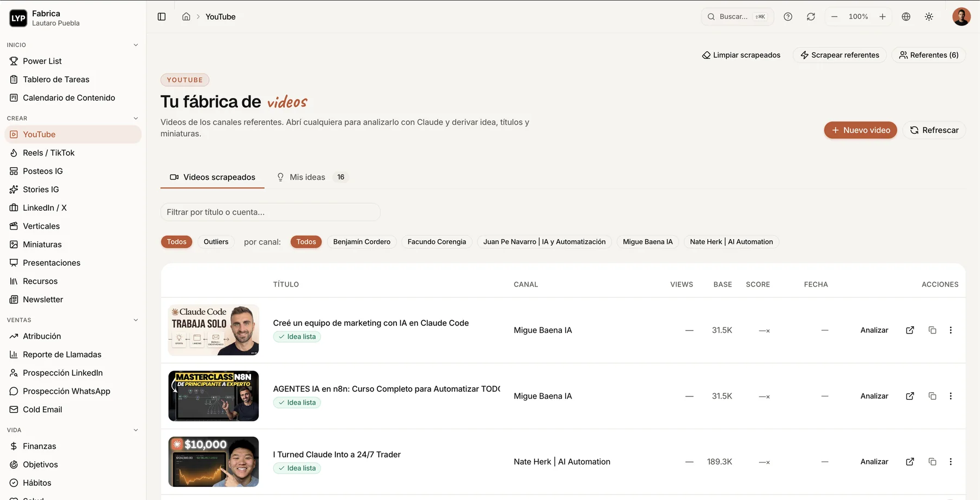Image resolution: width=980 pixels, height=500 pixels.
Task: Click the Refrescar button
Action: point(934,130)
